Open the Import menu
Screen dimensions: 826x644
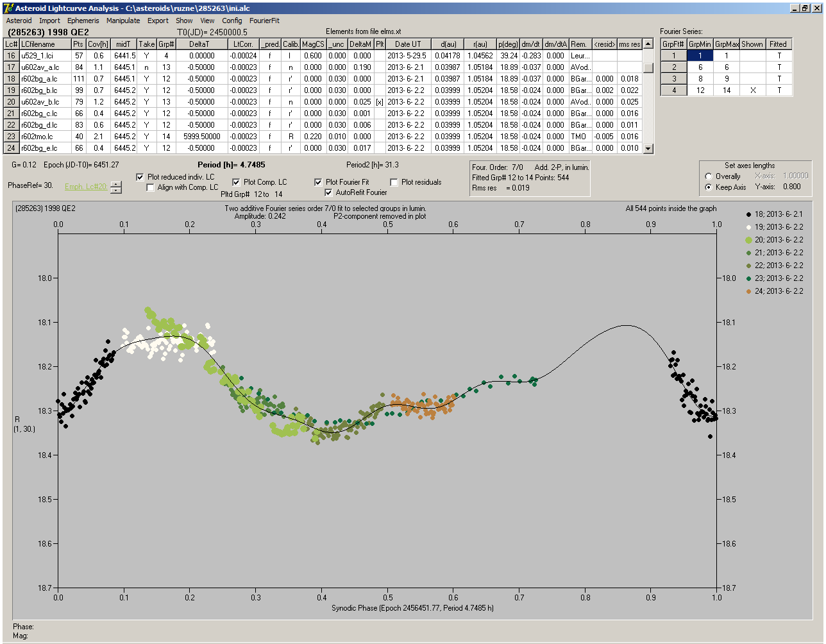[49, 21]
